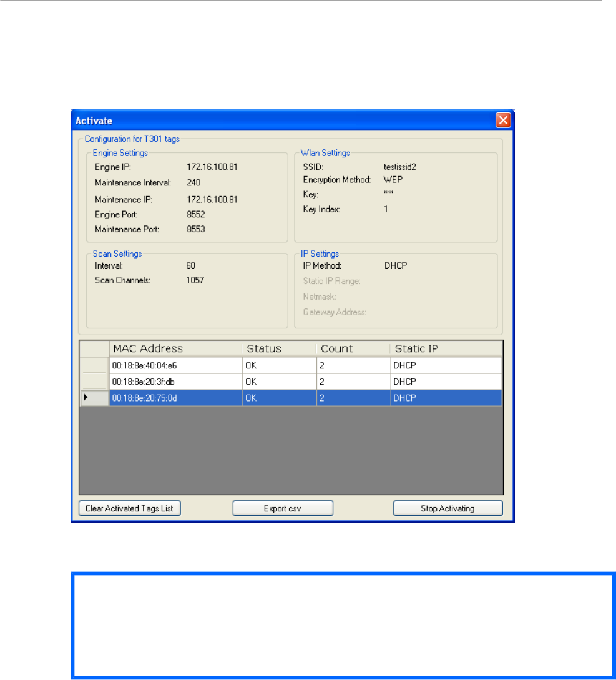Click the Wlan Settings group title
This screenshot has height=680, width=616.
[325, 153]
